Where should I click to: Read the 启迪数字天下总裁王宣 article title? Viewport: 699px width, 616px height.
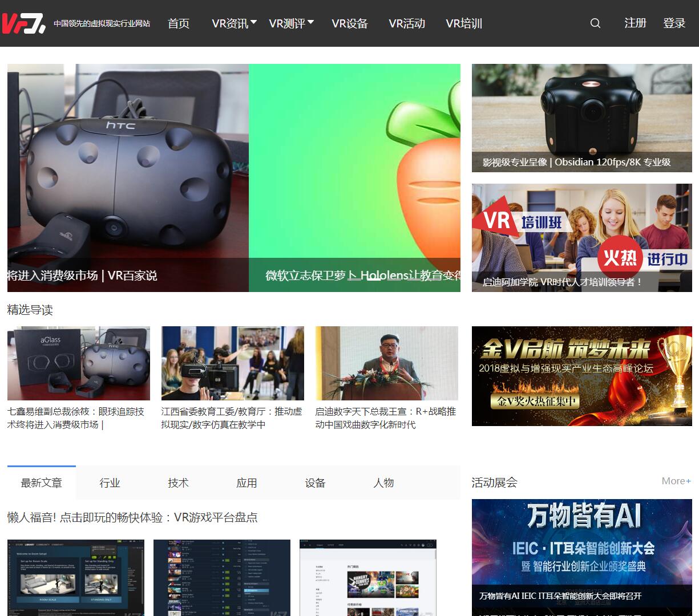pos(386,418)
